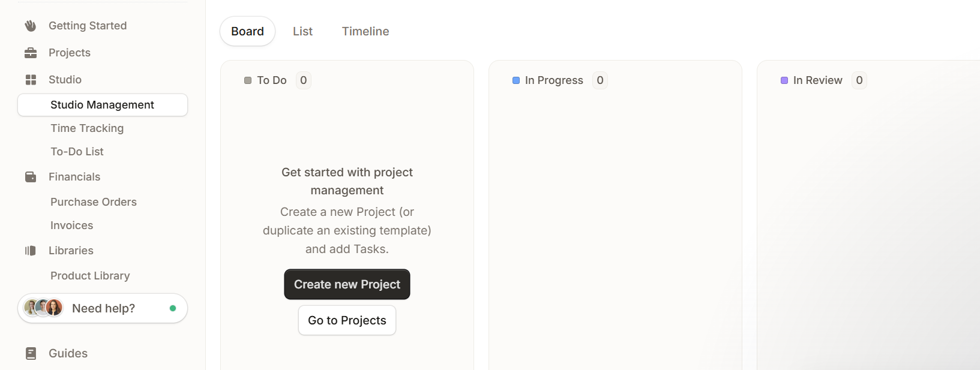The height and width of the screenshot is (370, 980).
Task: Click the Projects briefcase icon
Action: point(31,53)
